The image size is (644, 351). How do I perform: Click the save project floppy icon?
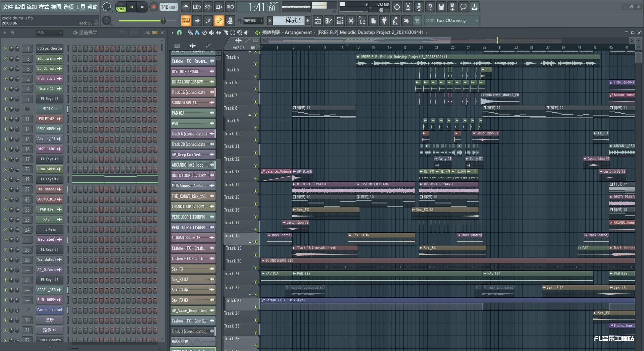(x=441, y=7)
